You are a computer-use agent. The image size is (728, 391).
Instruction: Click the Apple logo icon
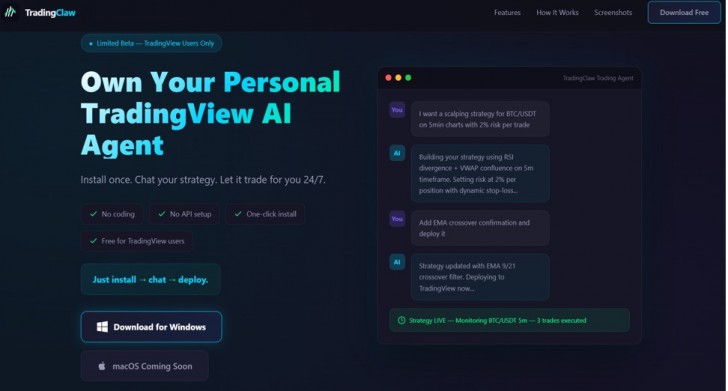coord(102,366)
